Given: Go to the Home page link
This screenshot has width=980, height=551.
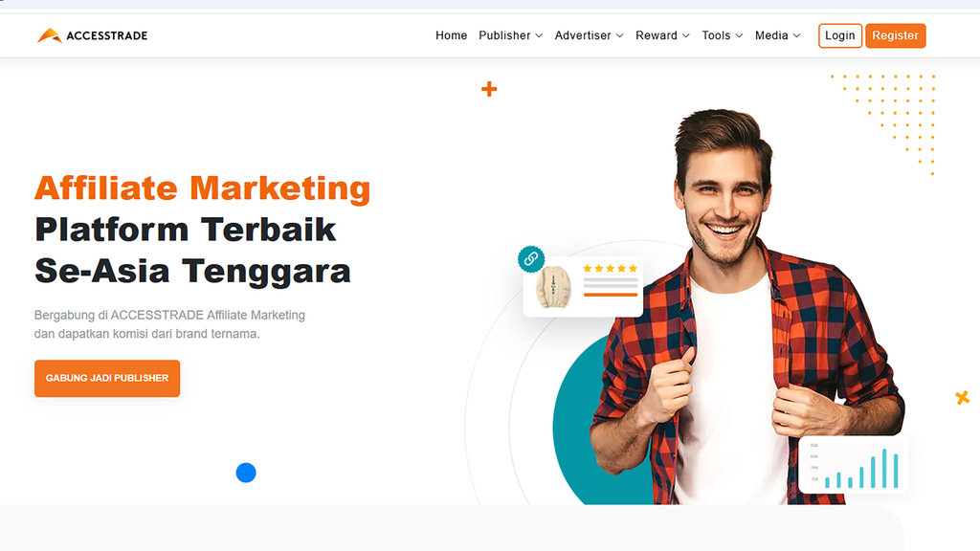Looking at the screenshot, I should [452, 35].
